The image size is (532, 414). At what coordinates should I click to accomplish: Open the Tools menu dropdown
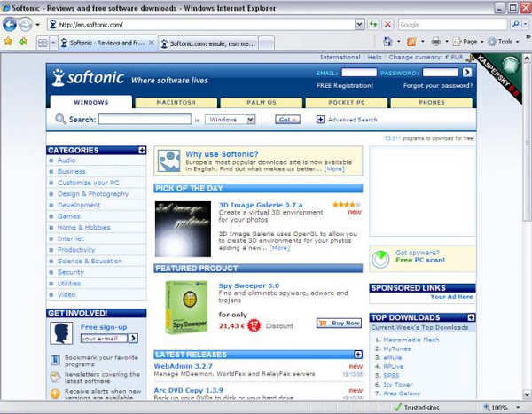pos(504,42)
